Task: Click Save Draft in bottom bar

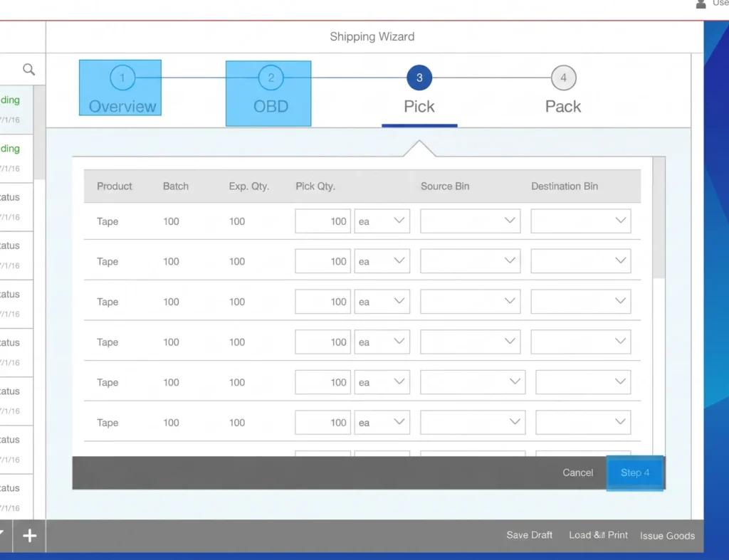Action: [x=530, y=535]
